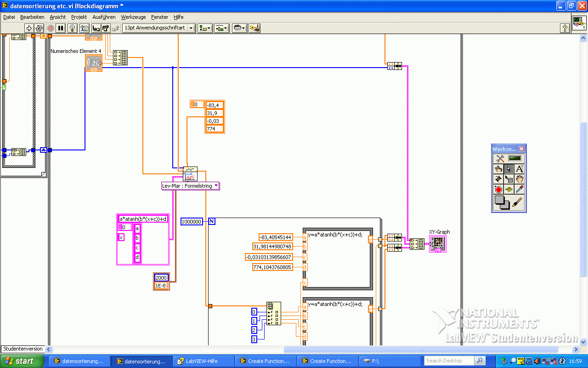Select the text labeling tool
Screen dimensions: 588x368
[519, 169]
